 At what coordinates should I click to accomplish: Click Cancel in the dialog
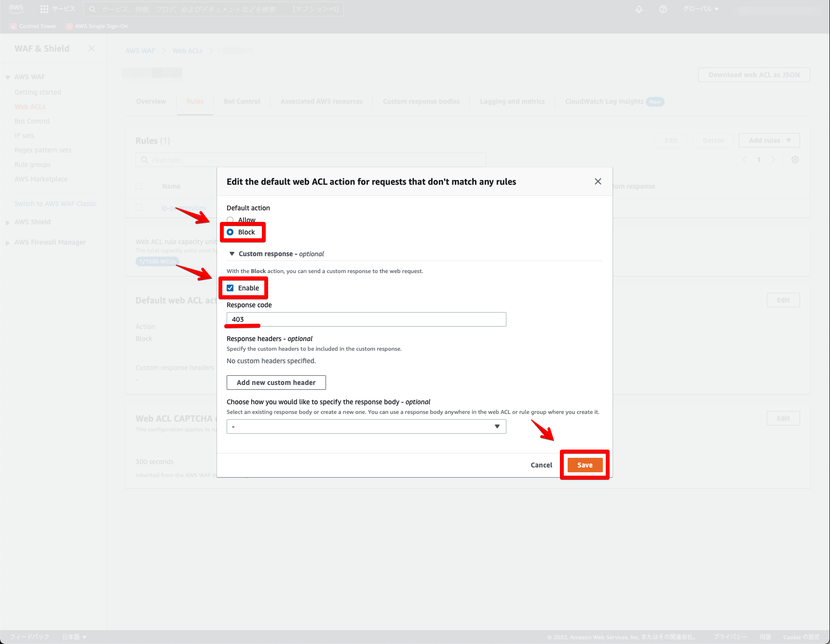541,465
